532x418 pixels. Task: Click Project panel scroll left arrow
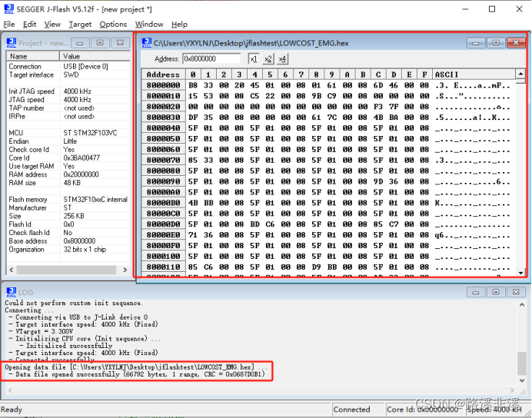click(12, 270)
